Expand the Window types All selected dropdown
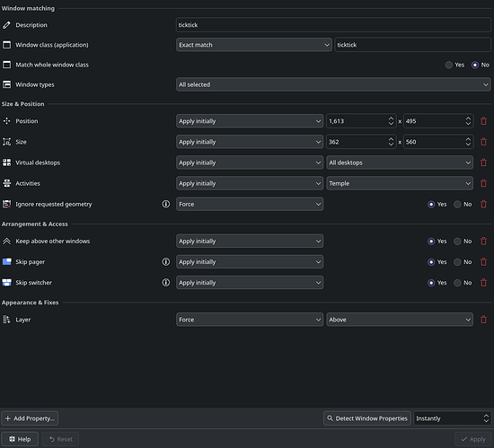This screenshot has width=494, height=448. coord(333,84)
